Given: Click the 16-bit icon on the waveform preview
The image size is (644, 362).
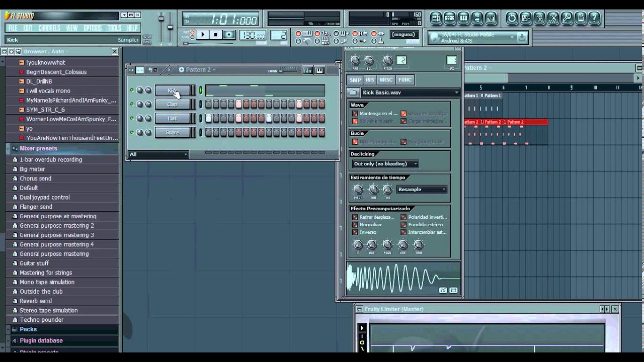Looking at the screenshot, I should pyautogui.click(x=443, y=290).
